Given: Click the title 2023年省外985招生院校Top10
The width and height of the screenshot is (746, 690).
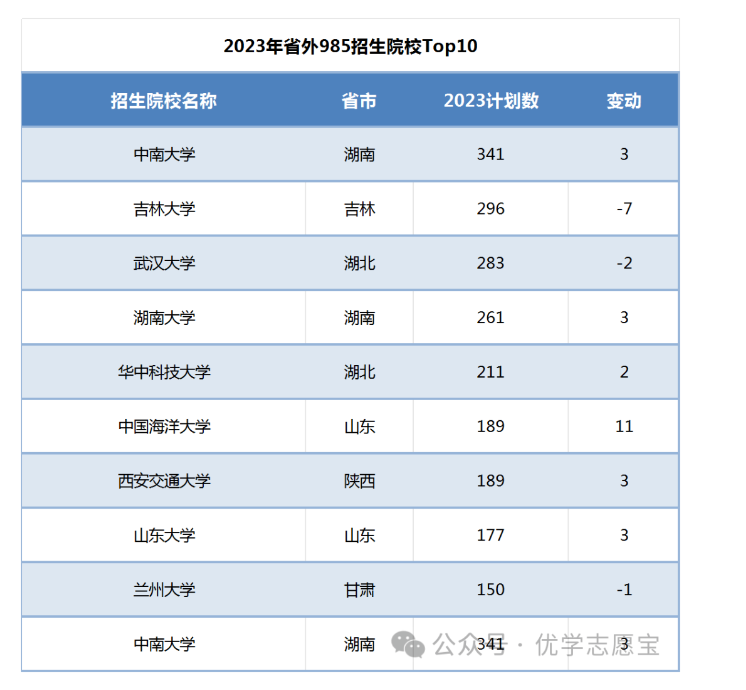Looking at the screenshot, I should (350, 46).
